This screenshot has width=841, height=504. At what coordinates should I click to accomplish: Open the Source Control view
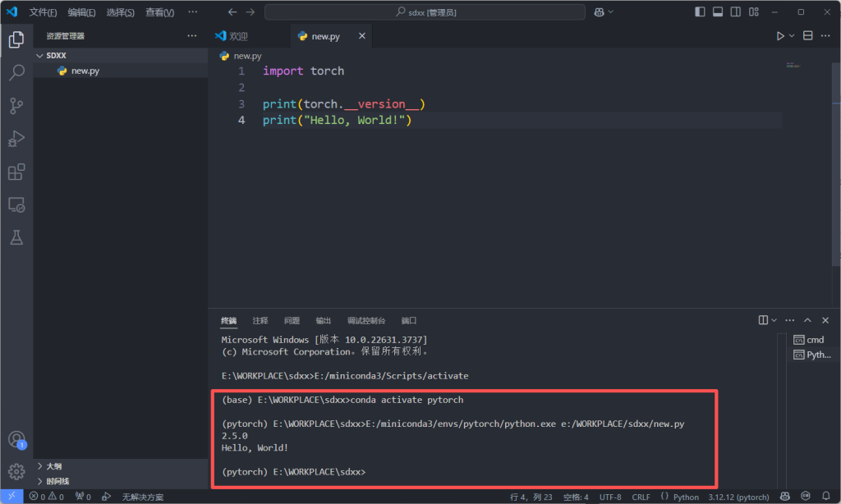16,106
